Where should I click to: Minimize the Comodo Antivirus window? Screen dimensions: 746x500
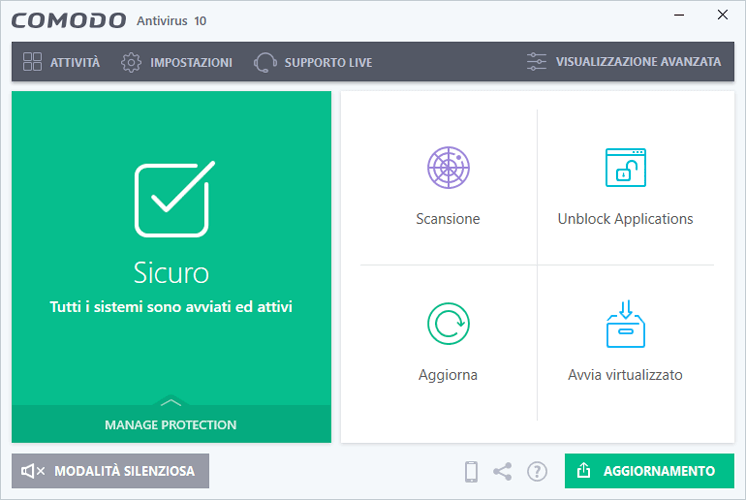(x=679, y=15)
